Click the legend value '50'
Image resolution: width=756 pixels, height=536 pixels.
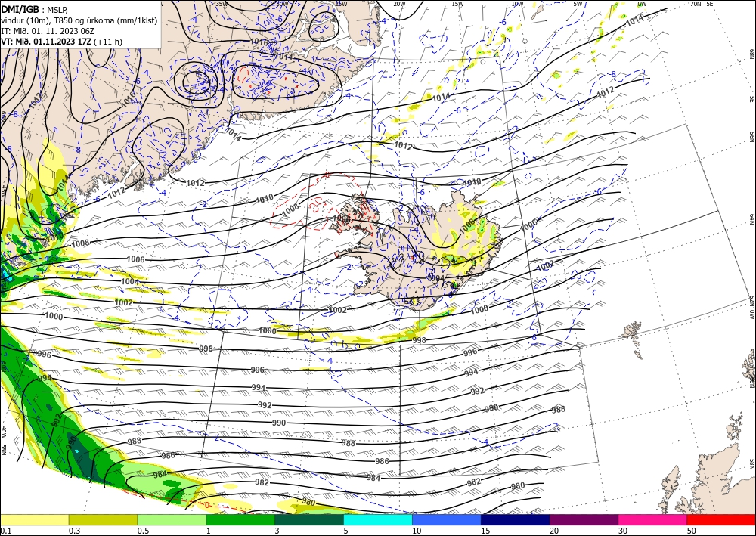pos(692,531)
